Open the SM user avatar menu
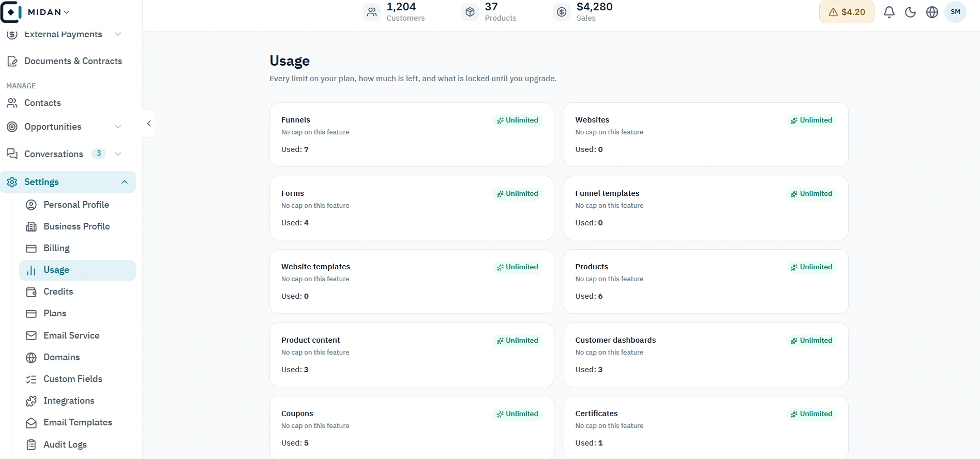 coord(955,12)
